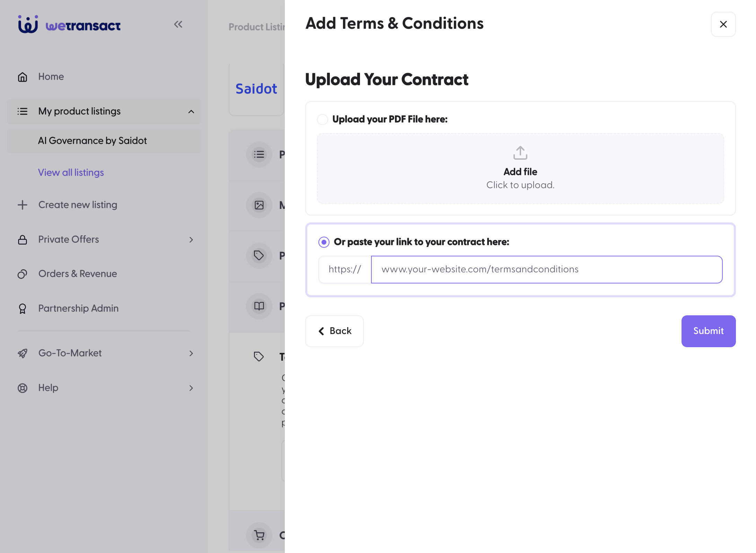
Task: Click the Home house icon
Action: pos(23,77)
